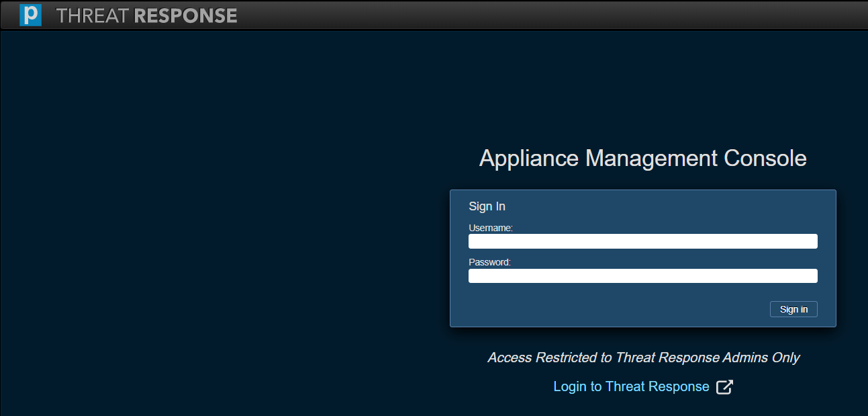Screen dimensions: 868x416
Task: Click the bold RESPONSE word in header
Action: click(186, 15)
